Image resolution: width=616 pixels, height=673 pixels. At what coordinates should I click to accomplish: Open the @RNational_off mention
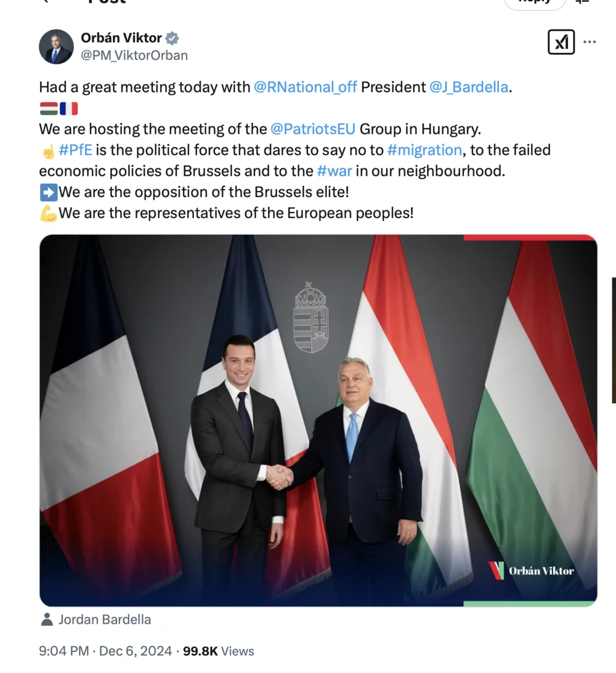click(305, 87)
